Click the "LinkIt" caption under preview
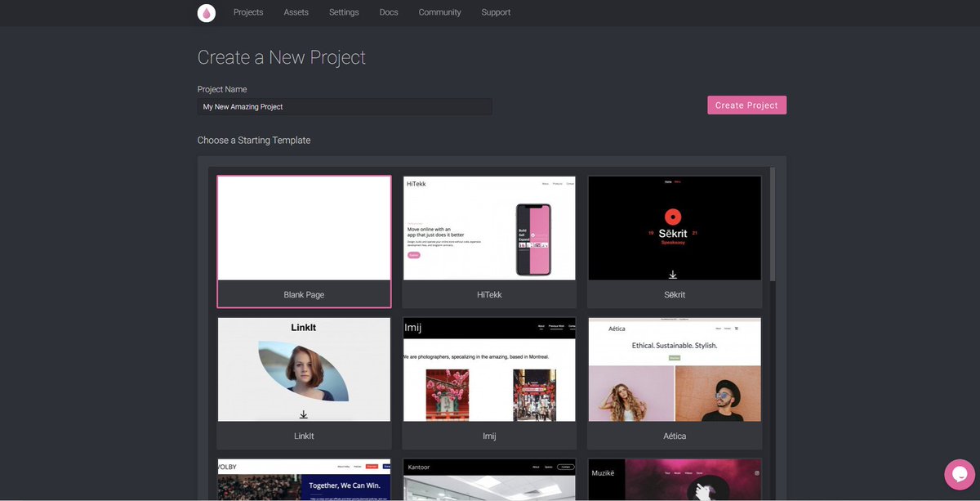 304,436
